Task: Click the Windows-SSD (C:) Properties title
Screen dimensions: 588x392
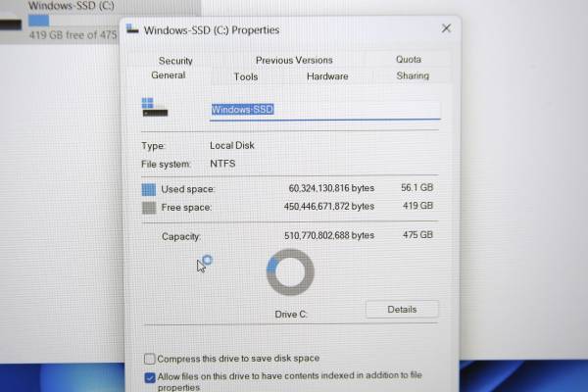Action: (x=212, y=30)
